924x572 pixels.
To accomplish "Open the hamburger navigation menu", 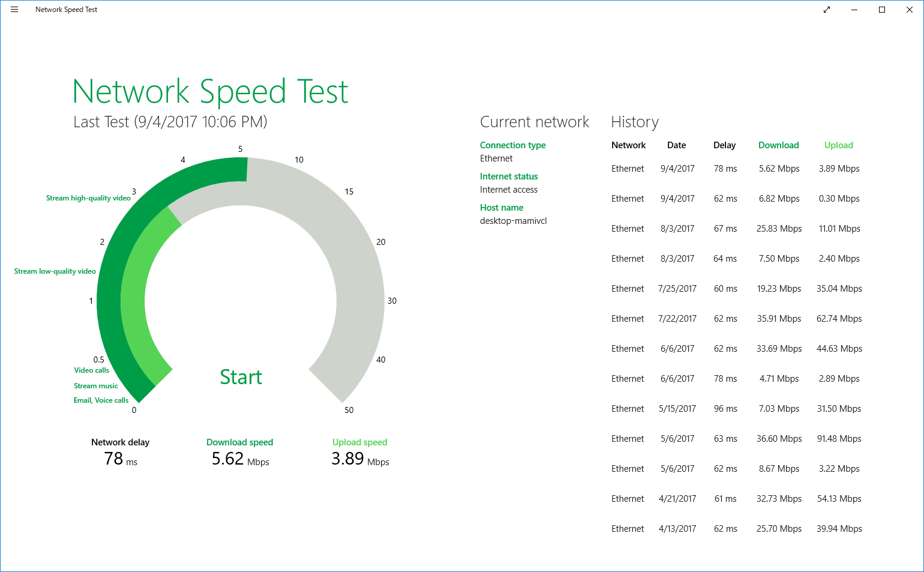I will (x=14, y=10).
